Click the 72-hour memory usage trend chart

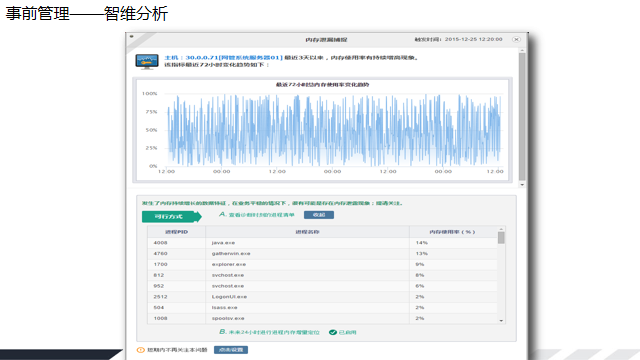tap(322, 130)
